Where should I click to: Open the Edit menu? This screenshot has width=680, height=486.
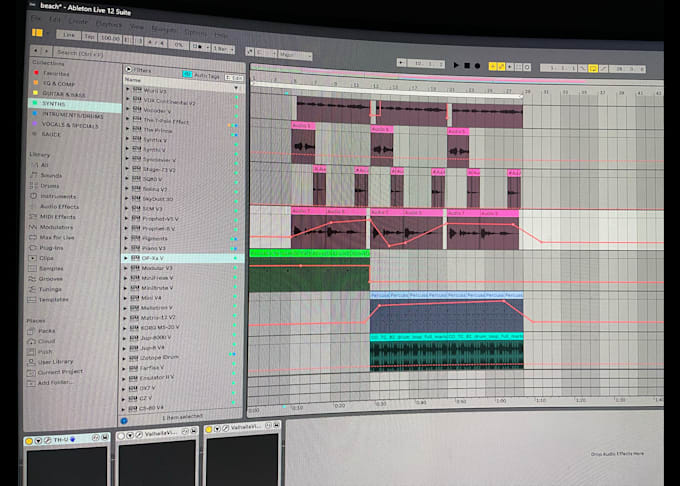(55, 20)
